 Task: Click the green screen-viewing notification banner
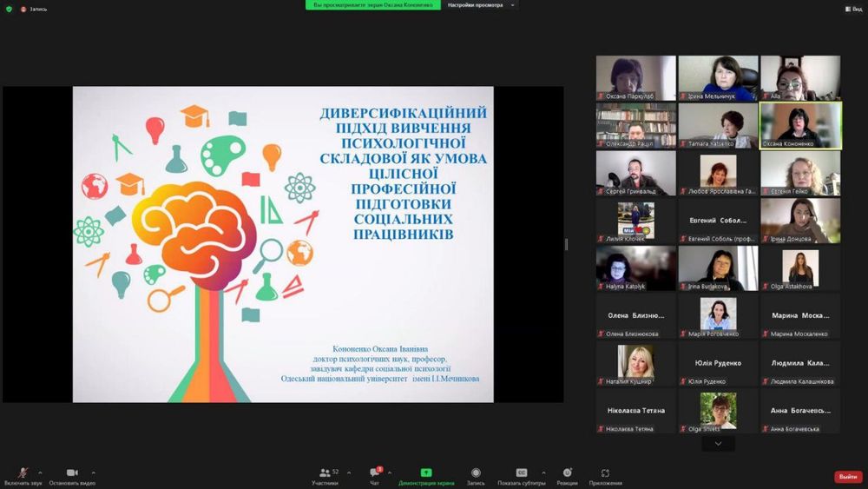tap(372, 5)
